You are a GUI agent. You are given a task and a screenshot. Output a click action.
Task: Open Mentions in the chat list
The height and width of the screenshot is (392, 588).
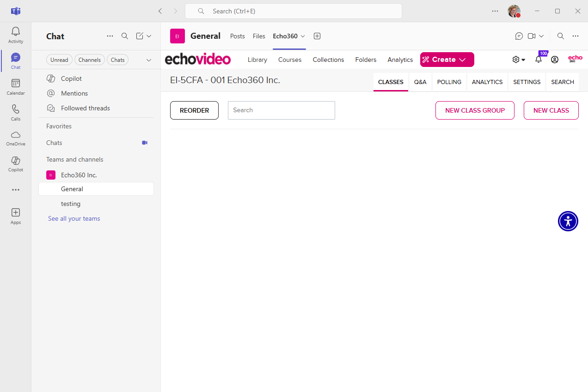point(96,93)
